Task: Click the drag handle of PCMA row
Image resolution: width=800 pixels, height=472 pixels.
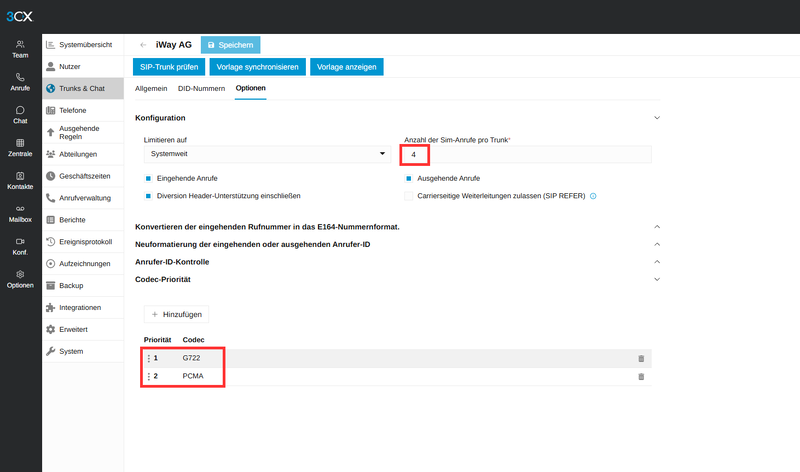Action: (x=148, y=376)
